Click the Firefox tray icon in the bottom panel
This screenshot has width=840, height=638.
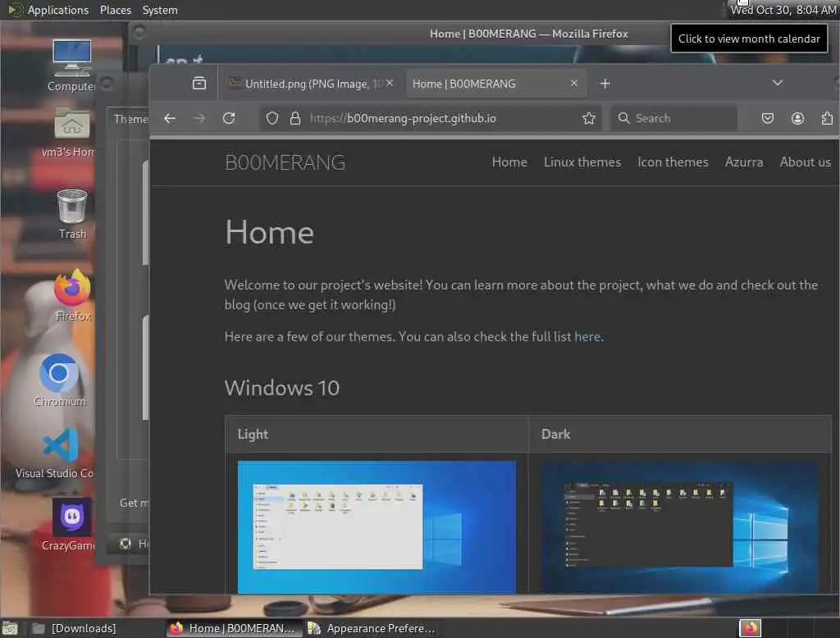(x=750, y=628)
